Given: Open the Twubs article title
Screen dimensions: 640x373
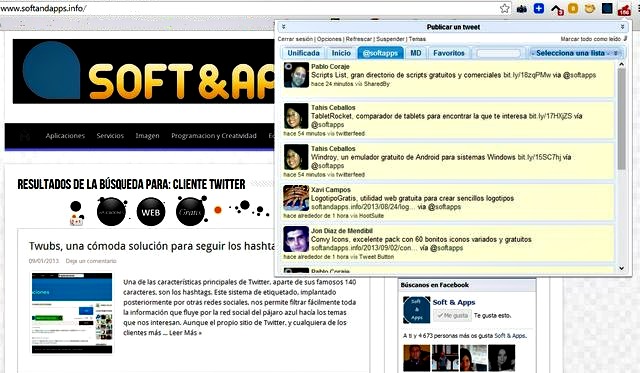Looking at the screenshot, I should pyautogui.click(x=152, y=246).
